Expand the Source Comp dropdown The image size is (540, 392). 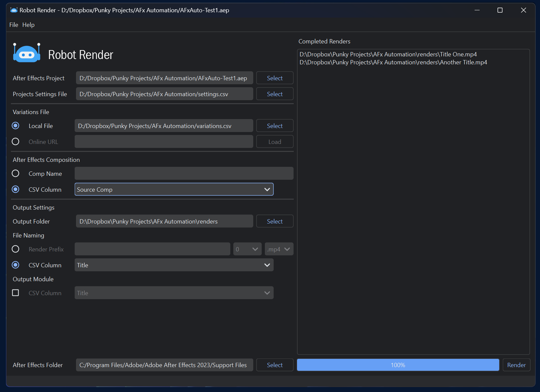pyautogui.click(x=174, y=189)
